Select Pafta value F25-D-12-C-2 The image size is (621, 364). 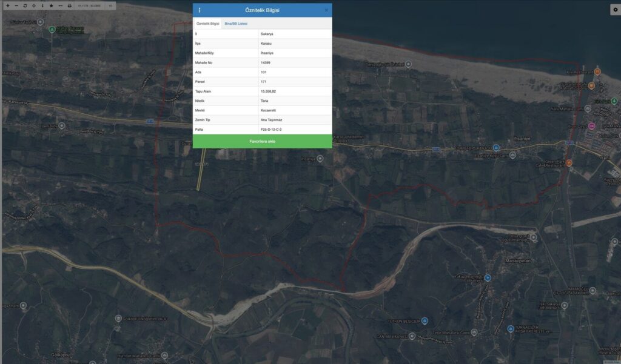click(x=271, y=130)
